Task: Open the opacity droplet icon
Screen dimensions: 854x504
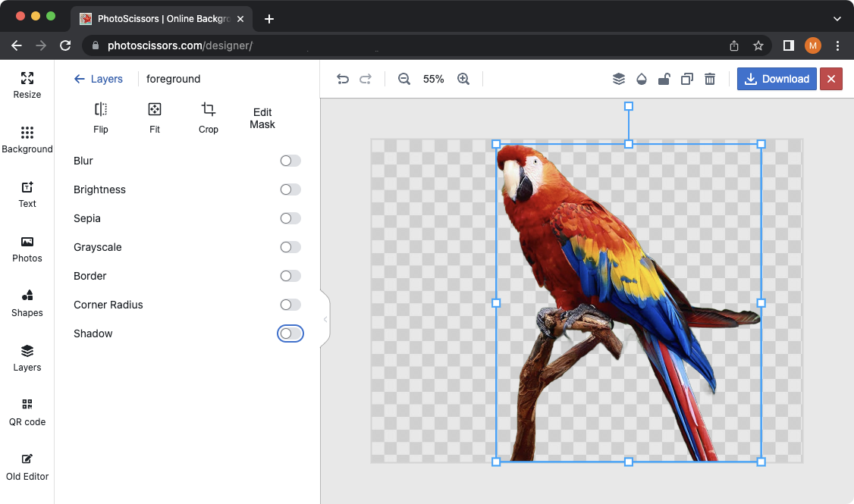Action: point(642,79)
